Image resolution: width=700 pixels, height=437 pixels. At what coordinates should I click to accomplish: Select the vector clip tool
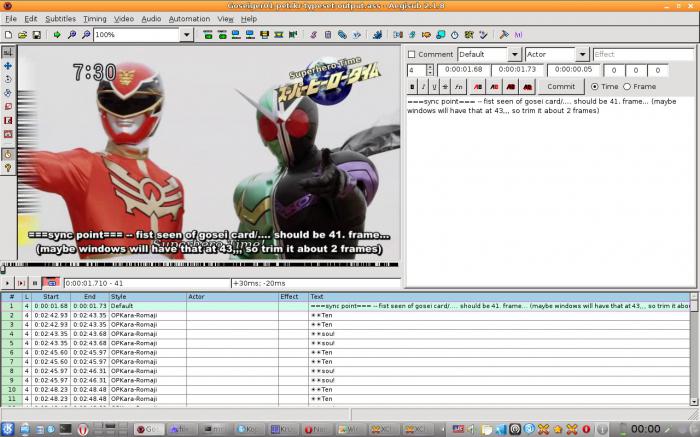coord(8,134)
